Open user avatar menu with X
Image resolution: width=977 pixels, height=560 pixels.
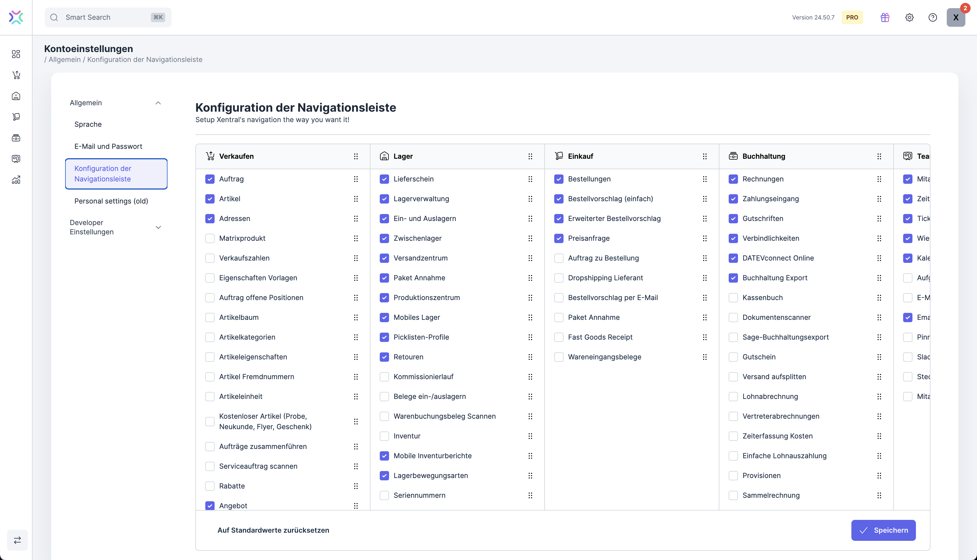click(955, 17)
